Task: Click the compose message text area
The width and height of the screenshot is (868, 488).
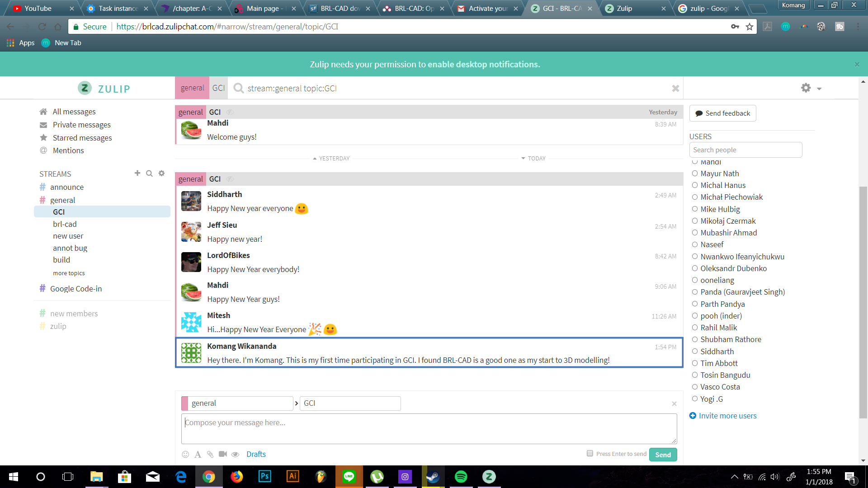Action: click(429, 429)
